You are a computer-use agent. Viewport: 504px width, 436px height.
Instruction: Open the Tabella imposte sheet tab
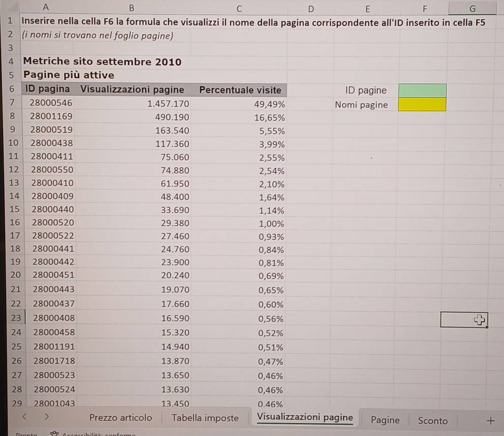(x=205, y=418)
